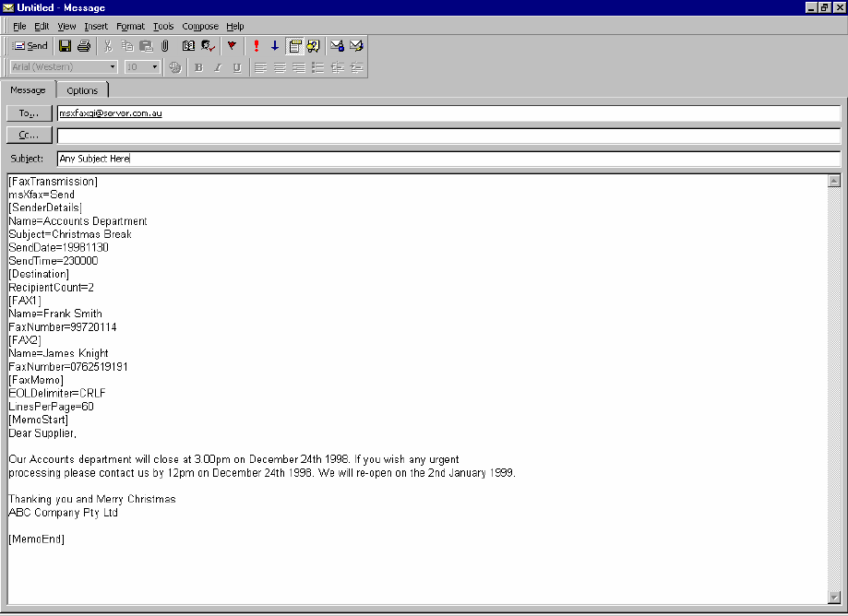The image size is (848, 616).
Task: Click the [MemoEnd] line
Action: (36, 539)
